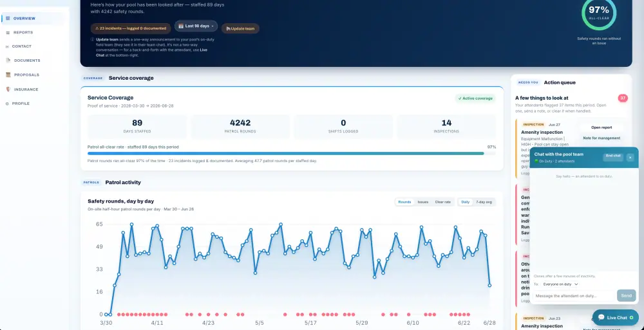Focus the Message the attendant input field

574,295
